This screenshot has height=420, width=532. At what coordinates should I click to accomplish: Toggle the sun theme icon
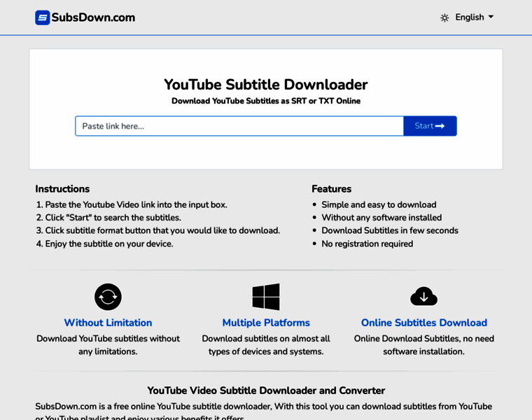(444, 17)
